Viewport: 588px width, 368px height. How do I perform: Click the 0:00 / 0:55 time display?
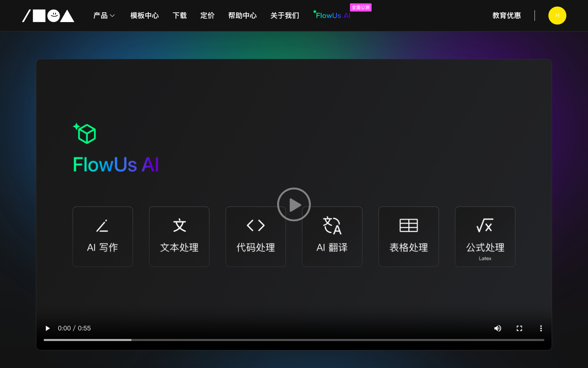74,328
